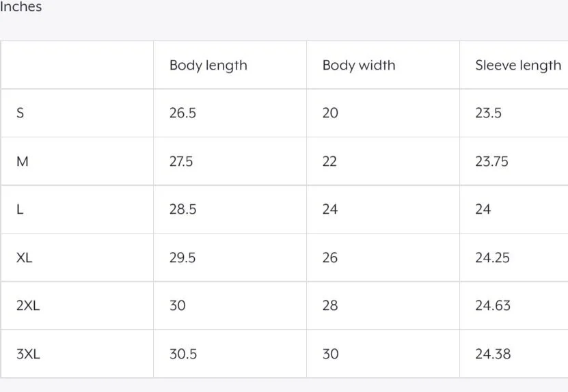Click body width value 26
Image resolution: width=568 pixels, height=392 pixels.
(x=329, y=258)
